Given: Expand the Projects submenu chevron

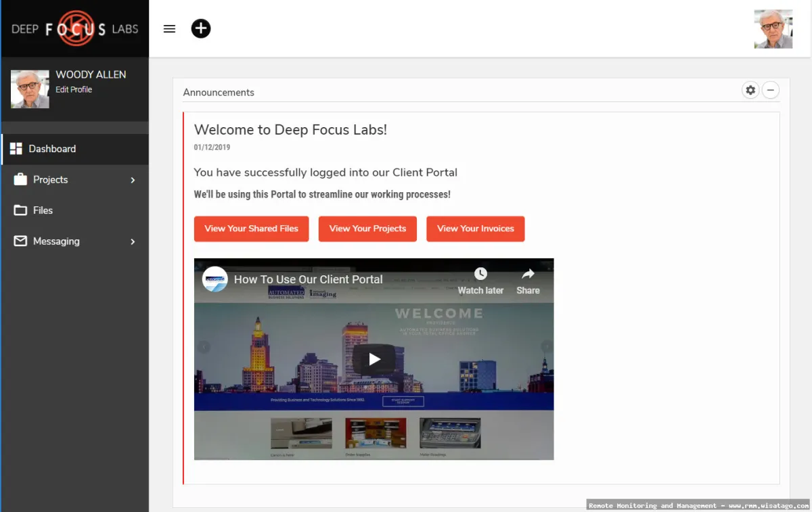Looking at the screenshot, I should click(133, 180).
